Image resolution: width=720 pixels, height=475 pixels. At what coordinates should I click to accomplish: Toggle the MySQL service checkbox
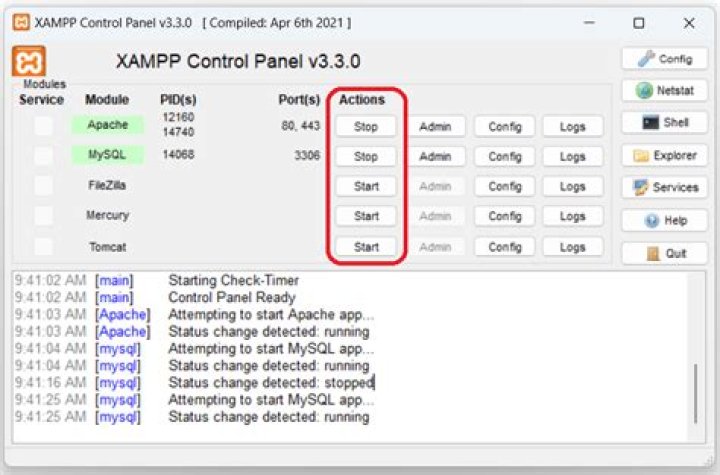coord(42,156)
